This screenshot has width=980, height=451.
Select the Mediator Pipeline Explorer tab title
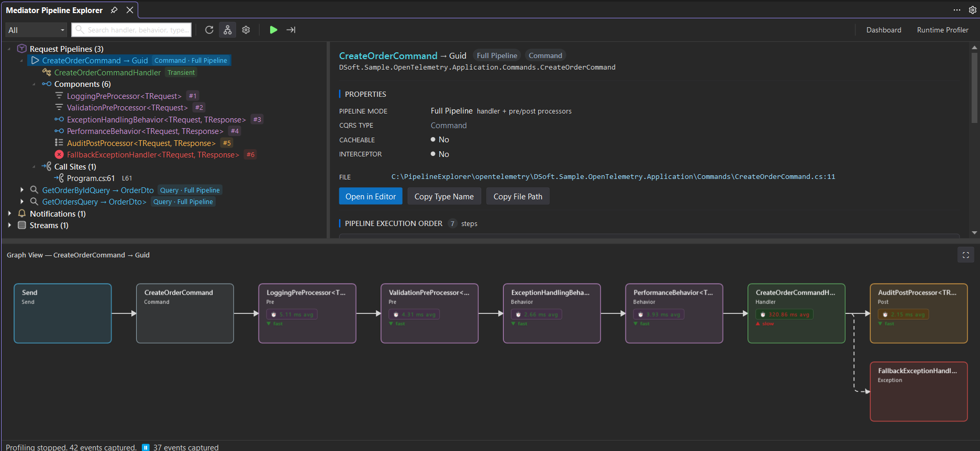point(54,10)
